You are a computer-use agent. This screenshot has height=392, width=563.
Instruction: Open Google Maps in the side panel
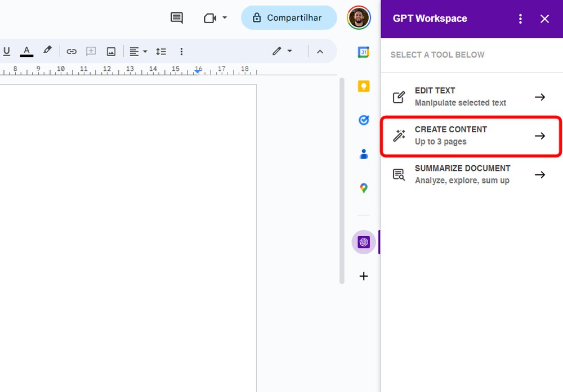[x=363, y=188]
